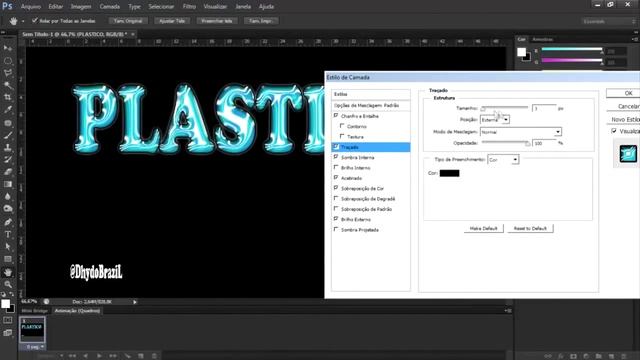This screenshot has width=640, height=360.
Task: Open the Arquivo menu
Action: pos(31,7)
